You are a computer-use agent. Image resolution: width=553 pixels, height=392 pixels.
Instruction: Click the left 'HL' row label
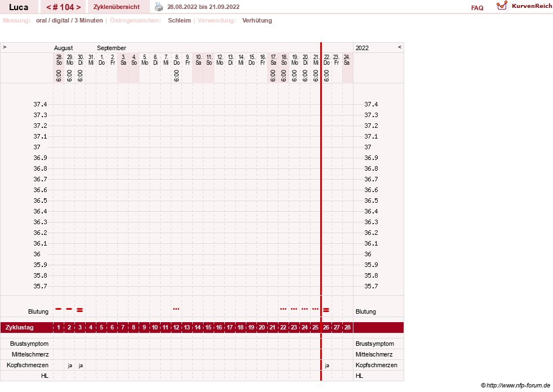[x=45, y=376]
